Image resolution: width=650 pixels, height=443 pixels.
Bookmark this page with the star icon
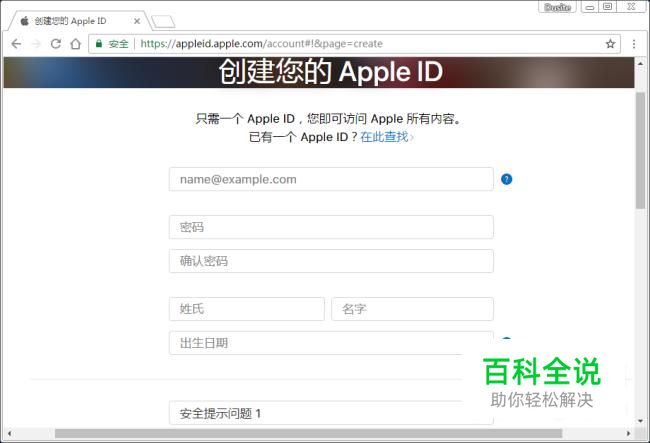pos(610,44)
